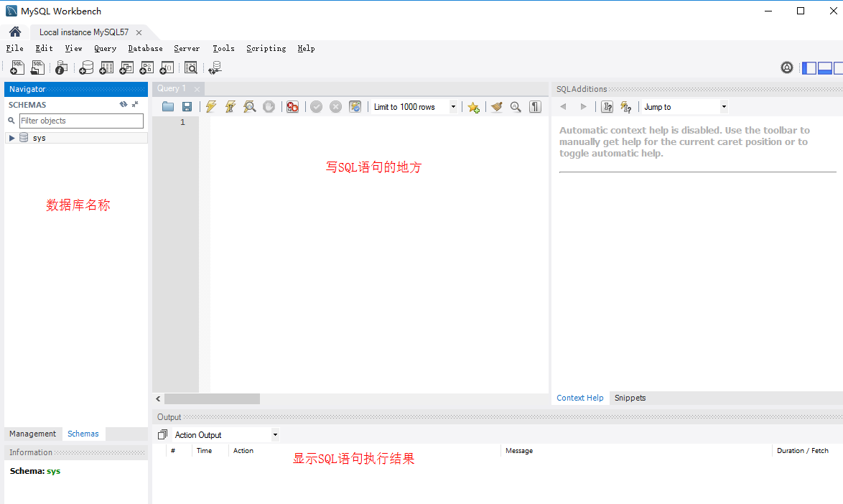Open the Jump to dropdown

(x=725, y=106)
